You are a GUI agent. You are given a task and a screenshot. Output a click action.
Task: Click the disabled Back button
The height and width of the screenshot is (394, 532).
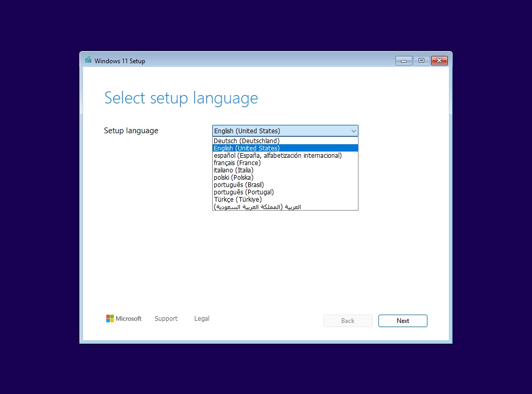click(348, 321)
